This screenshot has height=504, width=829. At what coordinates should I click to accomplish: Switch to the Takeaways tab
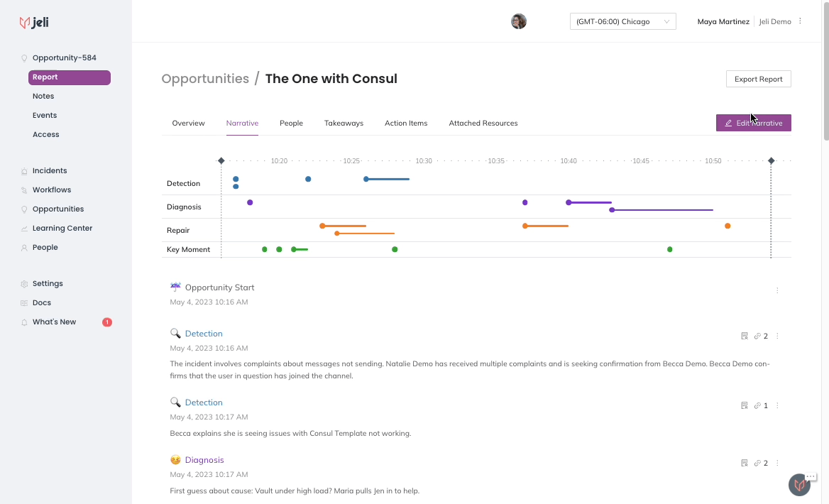pos(344,123)
